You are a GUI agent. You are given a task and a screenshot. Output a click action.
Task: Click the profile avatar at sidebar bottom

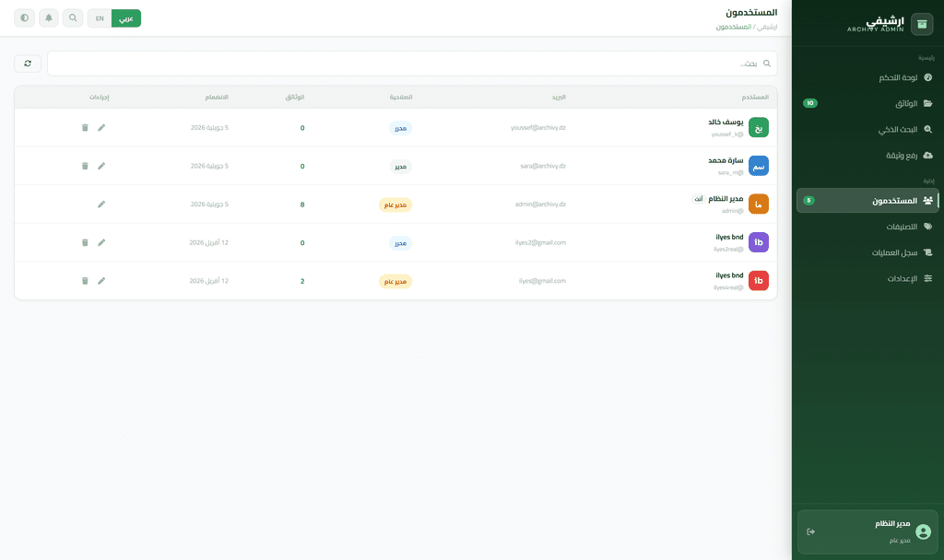click(x=923, y=531)
